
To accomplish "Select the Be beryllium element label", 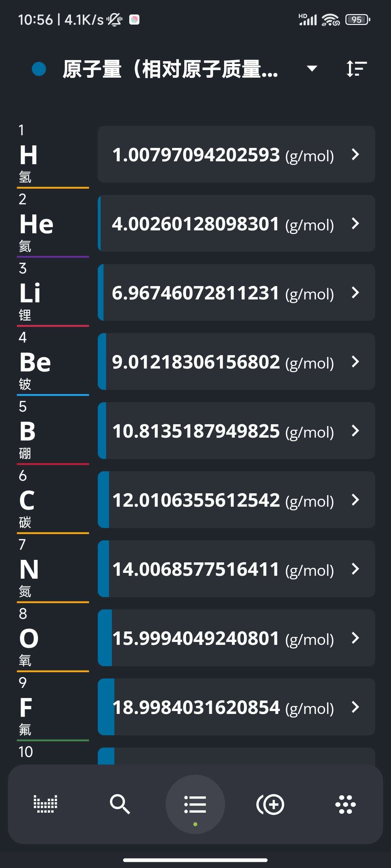I will click(x=35, y=362).
